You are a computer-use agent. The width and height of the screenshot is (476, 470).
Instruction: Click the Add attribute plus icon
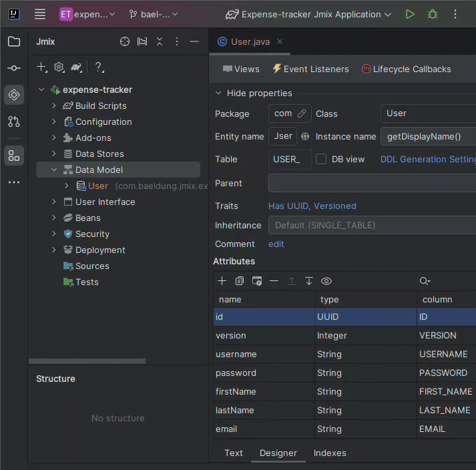[x=222, y=281]
